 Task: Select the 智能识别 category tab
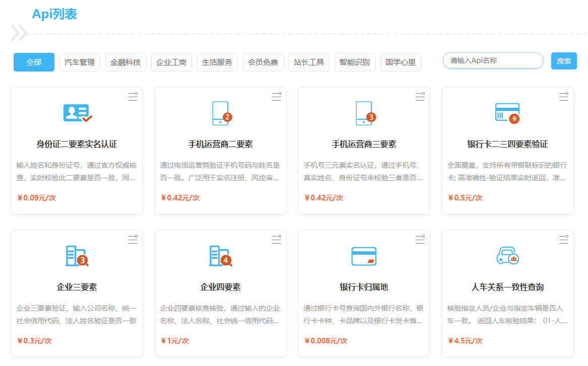pyautogui.click(x=355, y=62)
